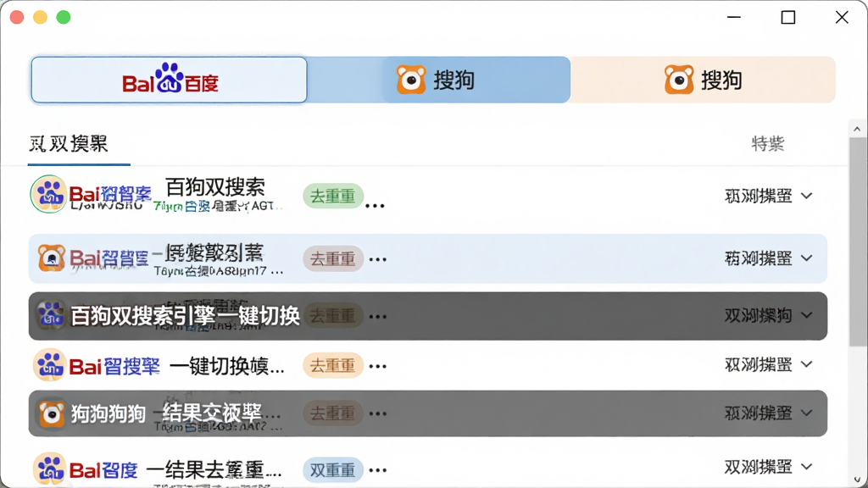Click the green zoom dot
Screen dimensions: 868x488
tap(64, 17)
